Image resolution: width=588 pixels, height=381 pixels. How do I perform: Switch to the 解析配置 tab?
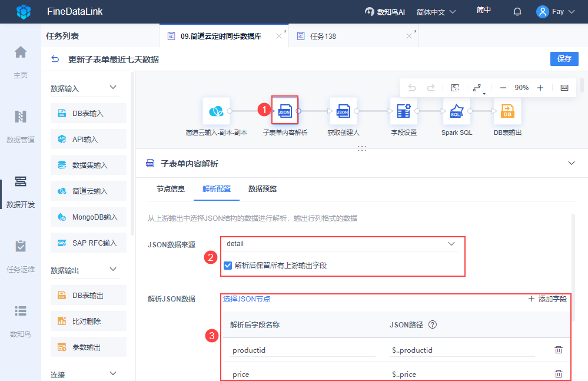[217, 188]
